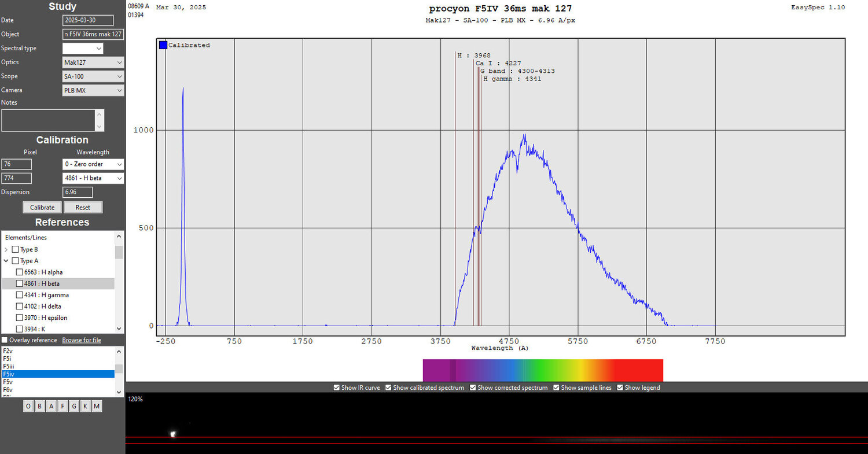
Task: Check the 3970 : H epsilon box
Action: coord(20,318)
